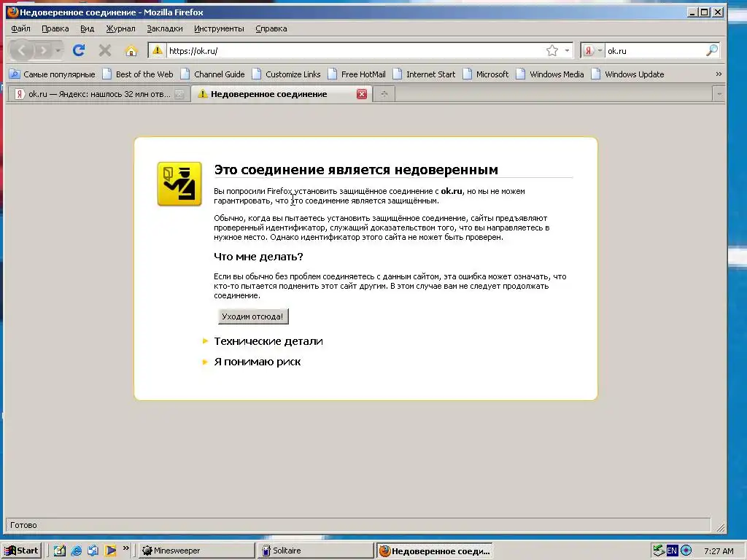Click the first quick launch desktop icon
The width and height of the screenshot is (747, 560).
tap(60, 551)
